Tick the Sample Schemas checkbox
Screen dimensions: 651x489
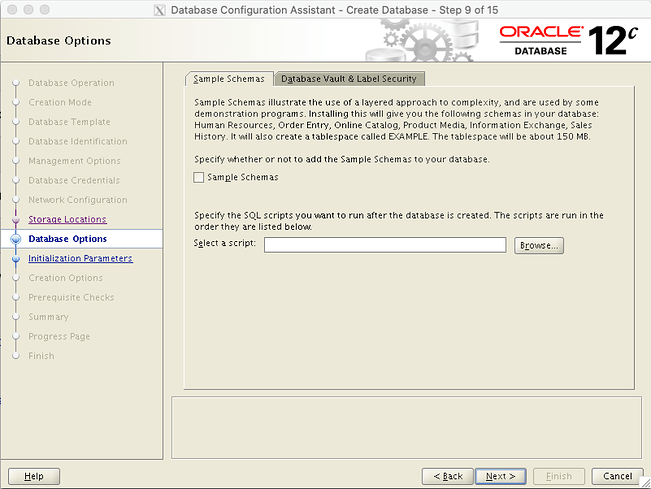pos(198,177)
